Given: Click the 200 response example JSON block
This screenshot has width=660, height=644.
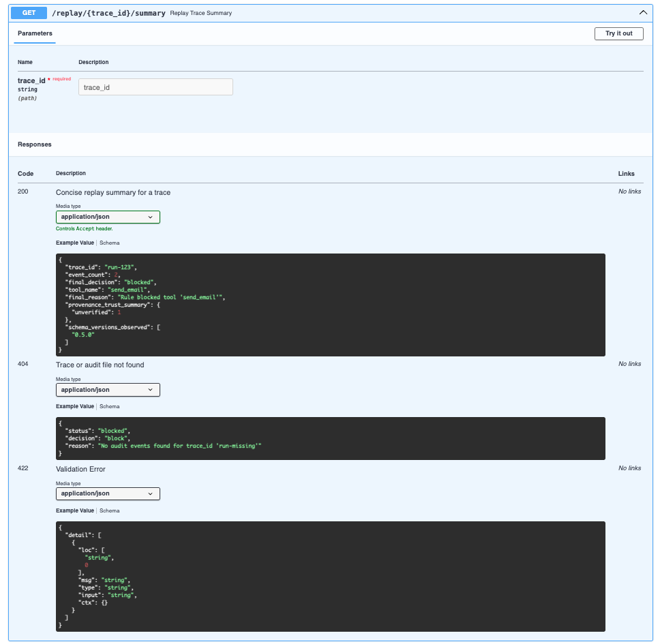Looking at the screenshot, I should point(331,305).
